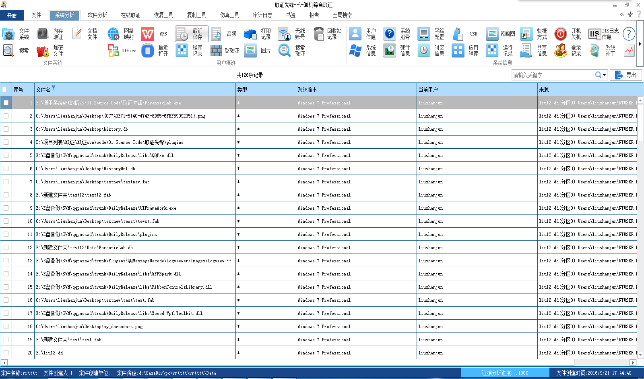The height and width of the screenshot is (379, 644).
Task: Click the magnifier search button in search box
Action: pyautogui.click(x=598, y=75)
